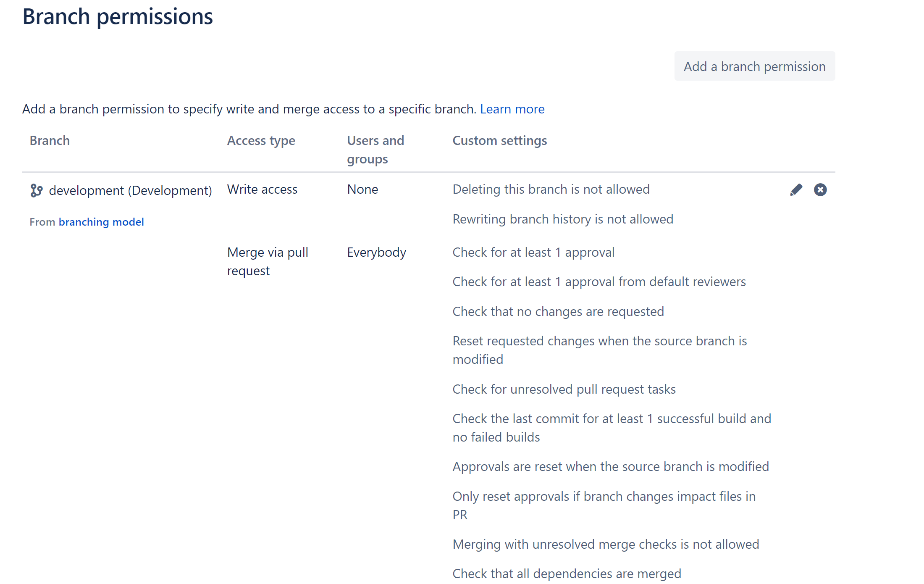Image resolution: width=924 pixels, height=584 pixels.
Task: Click the Users and groups column header
Action: coord(375,150)
